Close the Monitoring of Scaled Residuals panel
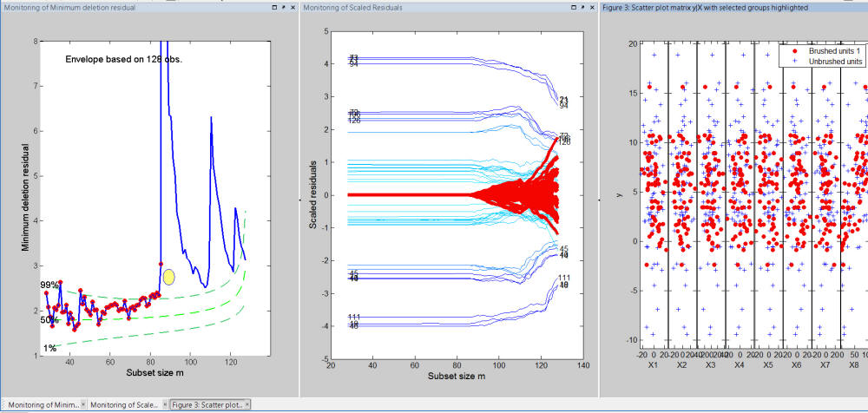Image resolution: width=868 pixels, height=413 pixels. pyautogui.click(x=593, y=7)
